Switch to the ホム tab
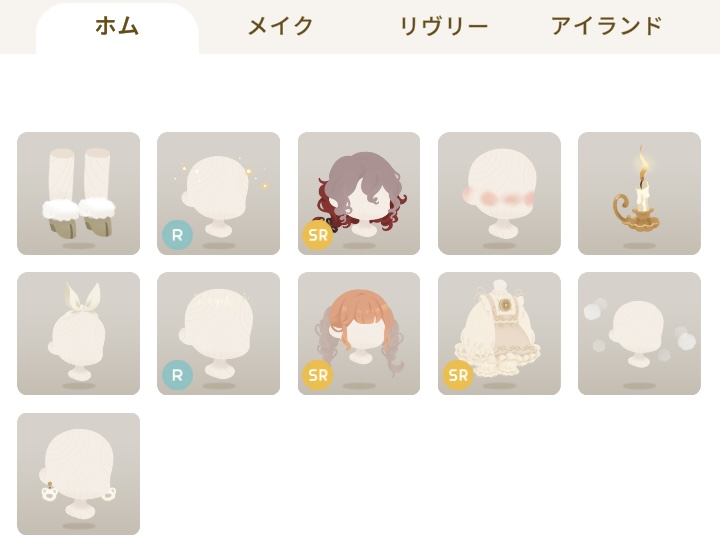Viewport: 720px width, 552px height. tap(117, 27)
